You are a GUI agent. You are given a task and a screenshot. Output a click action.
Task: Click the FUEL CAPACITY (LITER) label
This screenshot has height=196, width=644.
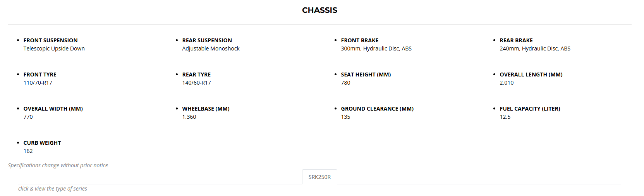pos(530,109)
